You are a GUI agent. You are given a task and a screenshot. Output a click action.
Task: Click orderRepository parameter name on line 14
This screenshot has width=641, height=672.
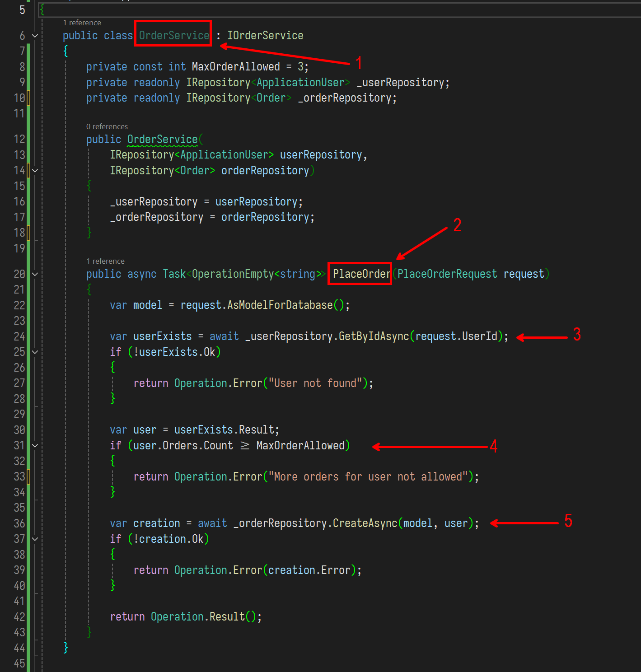tap(265, 171)
